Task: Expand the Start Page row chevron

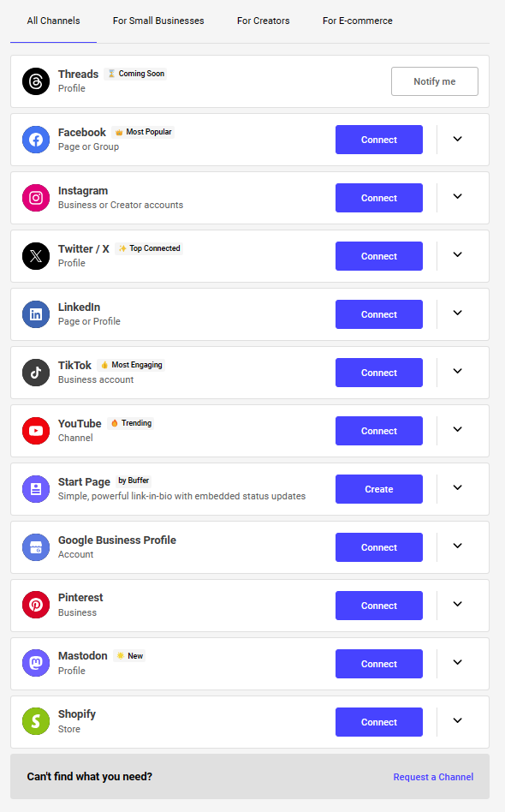Action: 457,488
